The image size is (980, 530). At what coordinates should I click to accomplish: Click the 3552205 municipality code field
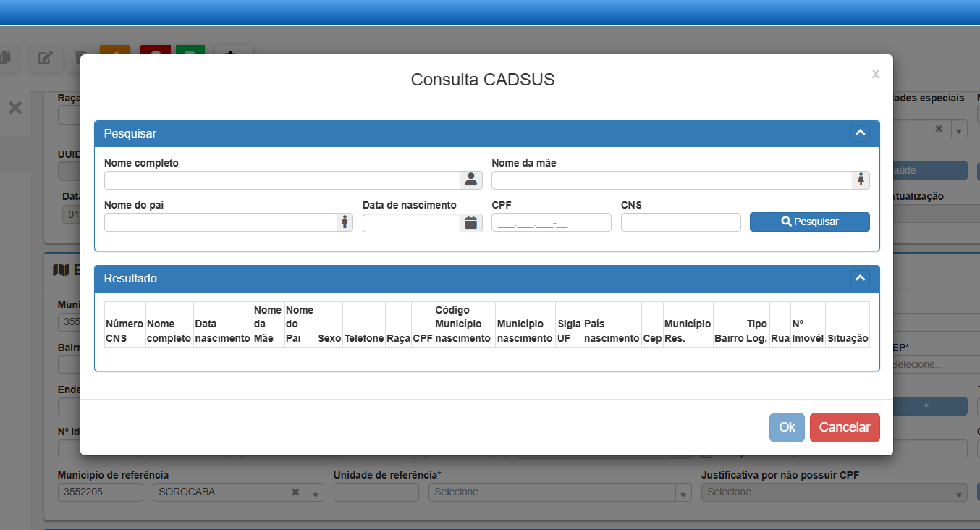101,492
